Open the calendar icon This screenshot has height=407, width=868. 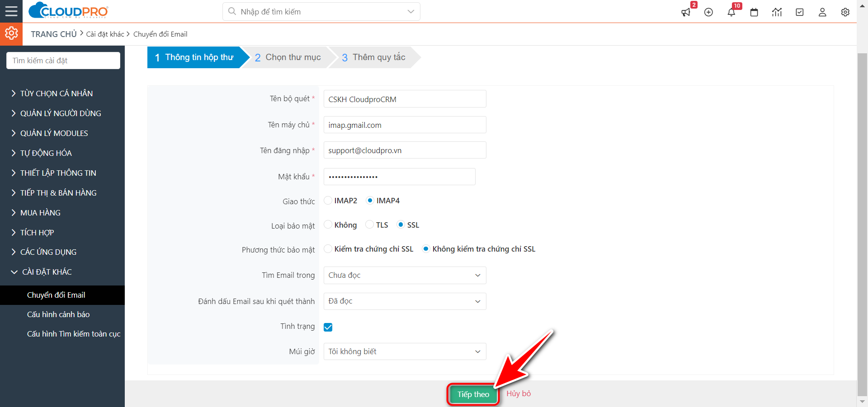pos(754,12)
